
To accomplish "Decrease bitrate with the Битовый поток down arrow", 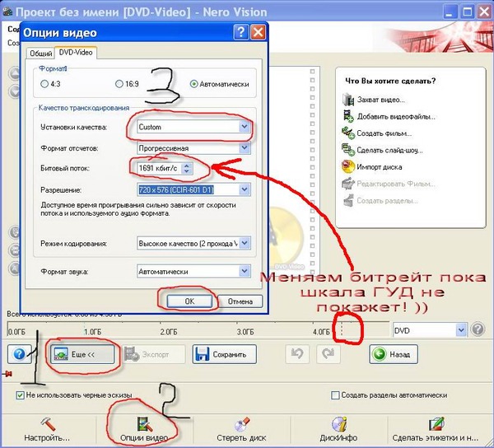I will [x=187, y=171].
